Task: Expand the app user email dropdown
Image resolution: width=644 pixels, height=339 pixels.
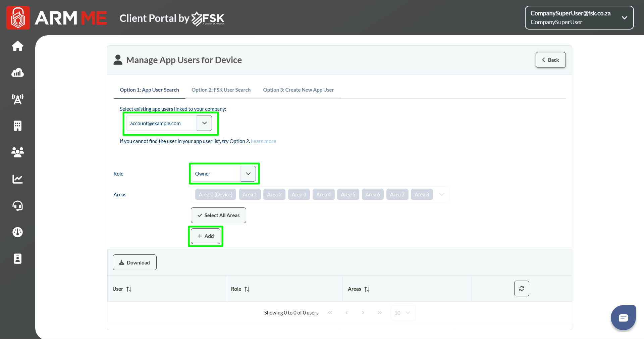Action: coord(204,123)
